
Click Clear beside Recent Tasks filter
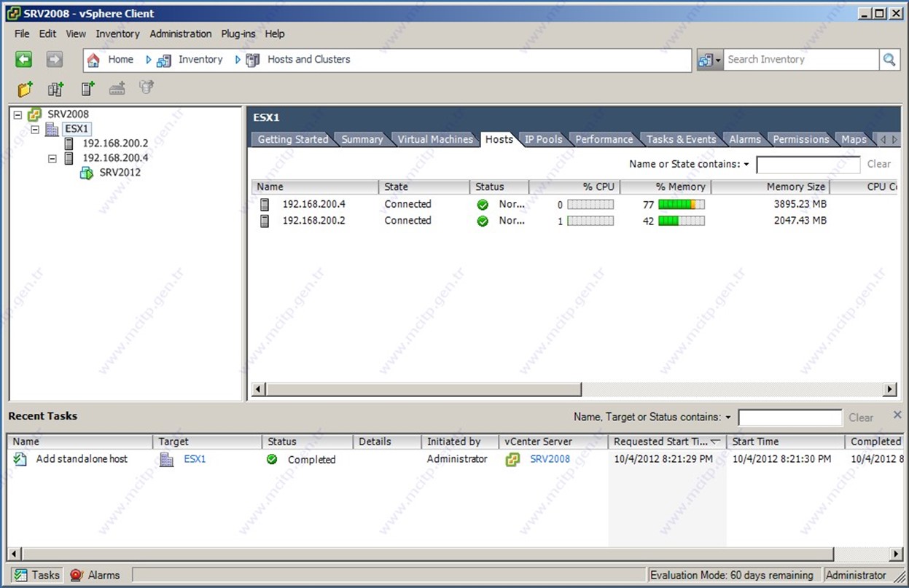[x=861, y=418]
